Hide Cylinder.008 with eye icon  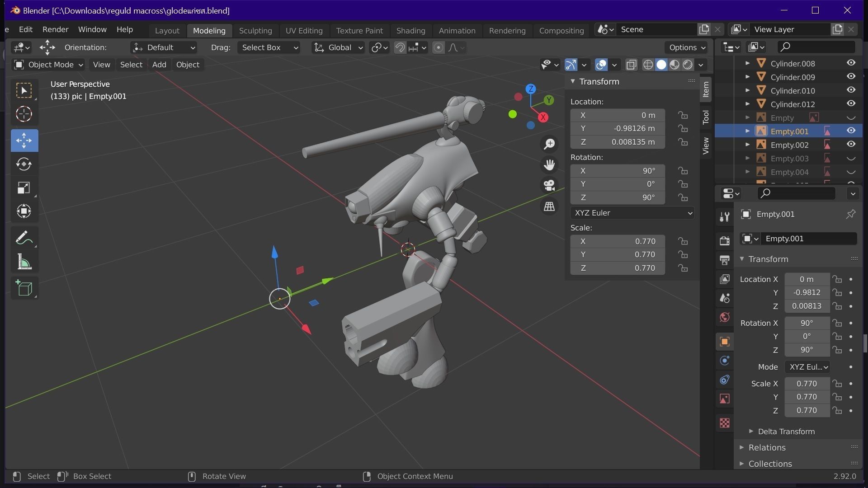(851, 63)
